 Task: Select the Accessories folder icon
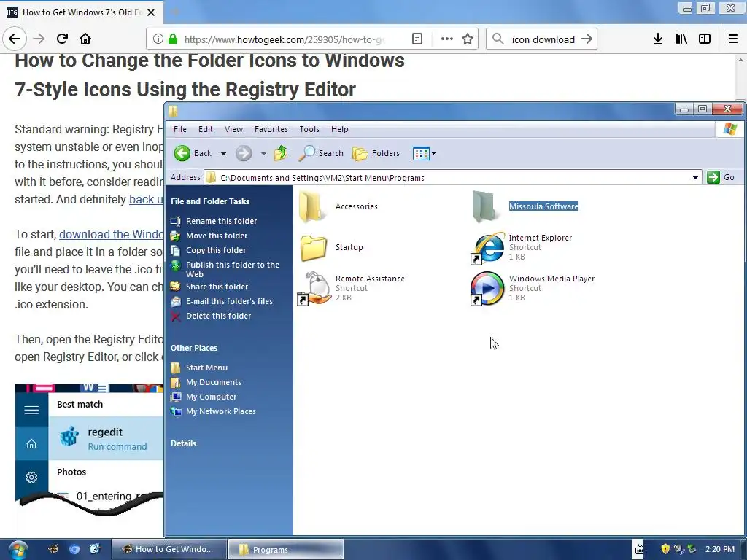[311, 206]
